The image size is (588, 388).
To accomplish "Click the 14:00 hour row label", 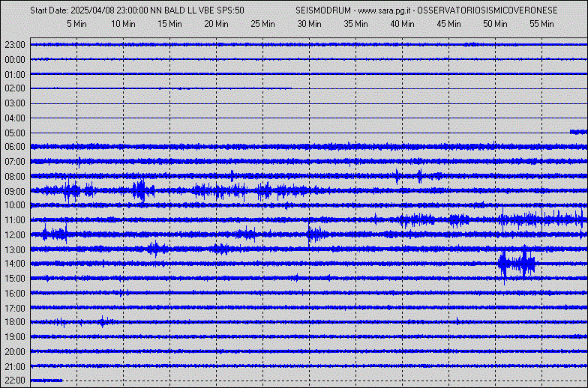I will [15, 264].
